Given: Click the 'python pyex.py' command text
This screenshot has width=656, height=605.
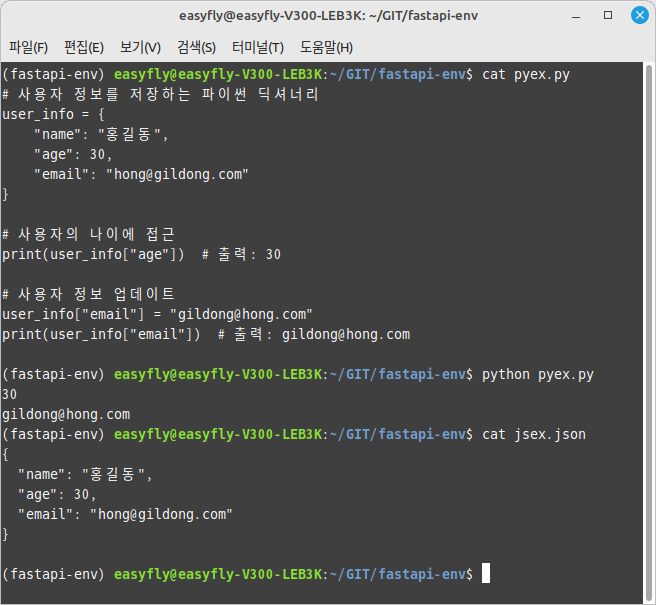Looking at the screenshot, I should pyautogui.click(x=538, y=374).
